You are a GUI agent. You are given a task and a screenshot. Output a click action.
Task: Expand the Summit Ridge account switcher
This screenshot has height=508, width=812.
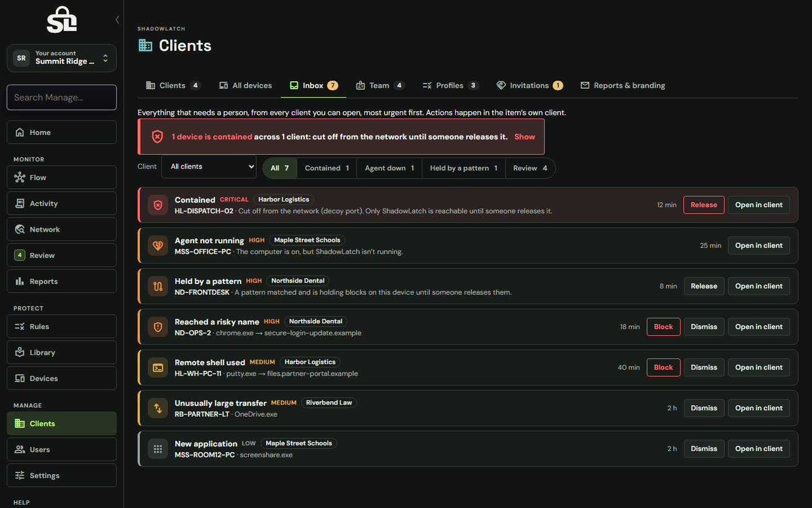pos(61,58)
